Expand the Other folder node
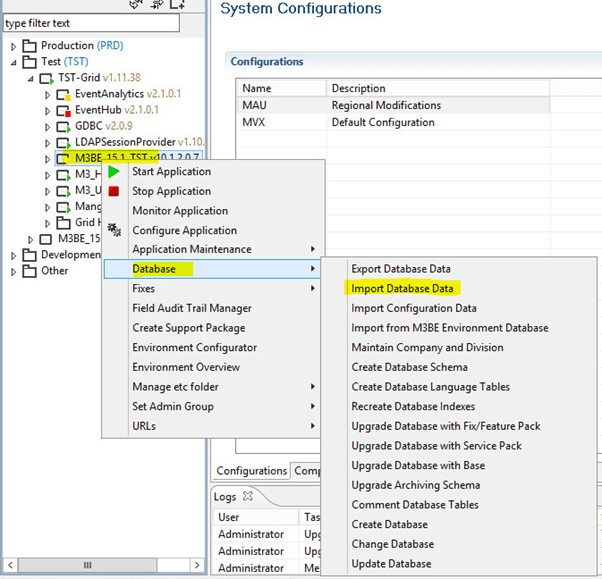Screen dimensions: 602x579 click(x=13, y=271)
